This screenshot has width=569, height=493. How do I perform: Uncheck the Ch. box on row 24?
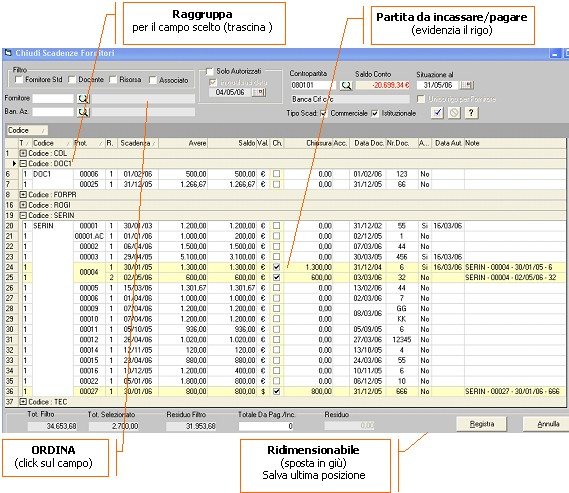click(x=277, y=267)
